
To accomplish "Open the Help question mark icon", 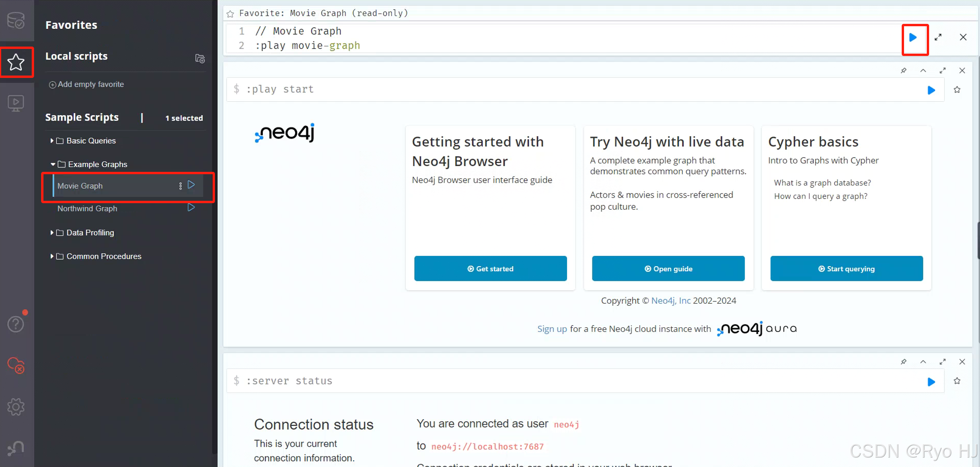I will (x=16, y=324).
